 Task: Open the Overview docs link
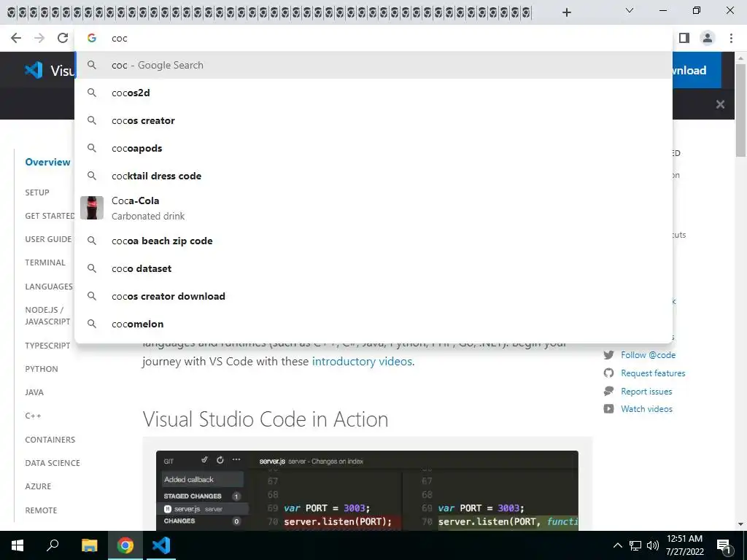(x=47, y=162)
